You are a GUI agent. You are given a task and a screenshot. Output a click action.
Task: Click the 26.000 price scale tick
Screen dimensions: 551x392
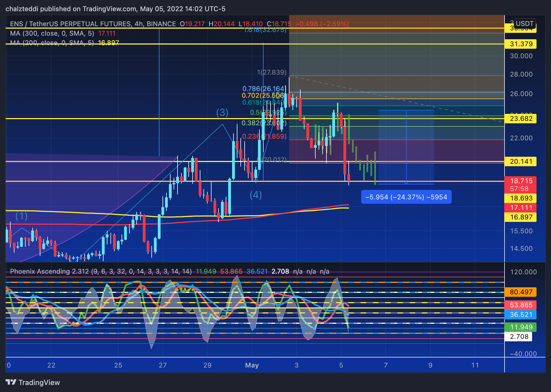tap(521, 94)
